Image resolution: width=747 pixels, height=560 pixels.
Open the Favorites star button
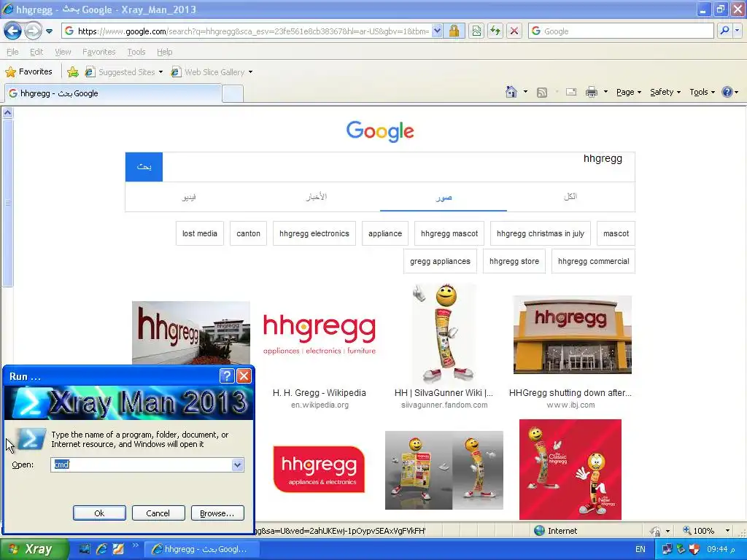[28, 72]
